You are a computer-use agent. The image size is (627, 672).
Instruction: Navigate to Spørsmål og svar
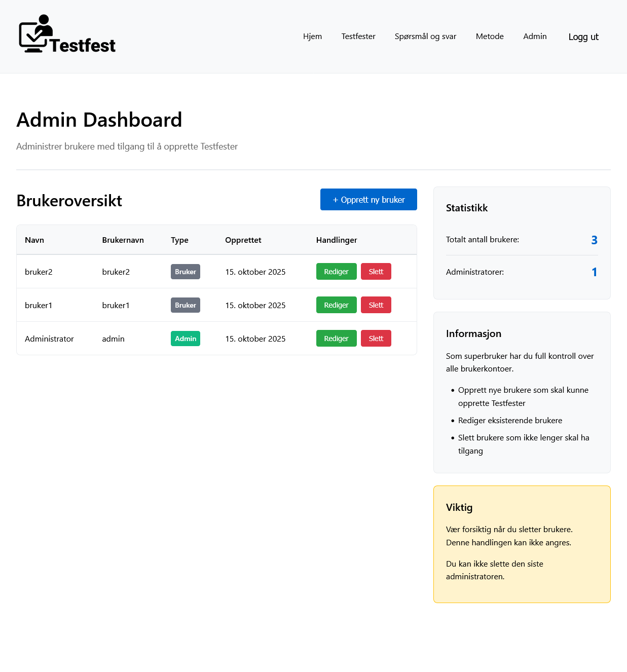coord(425,36)
